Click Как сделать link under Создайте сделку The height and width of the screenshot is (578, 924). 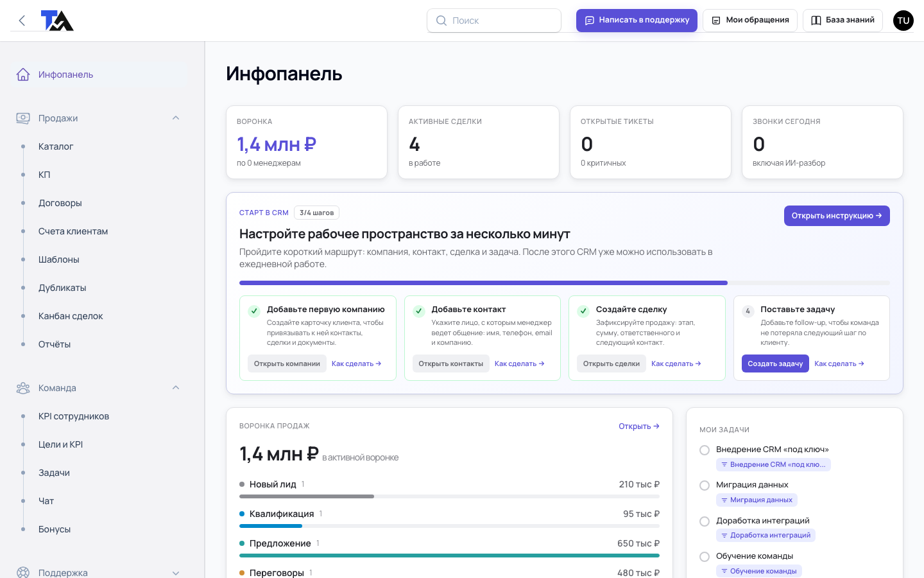click(x=676, y=363)
